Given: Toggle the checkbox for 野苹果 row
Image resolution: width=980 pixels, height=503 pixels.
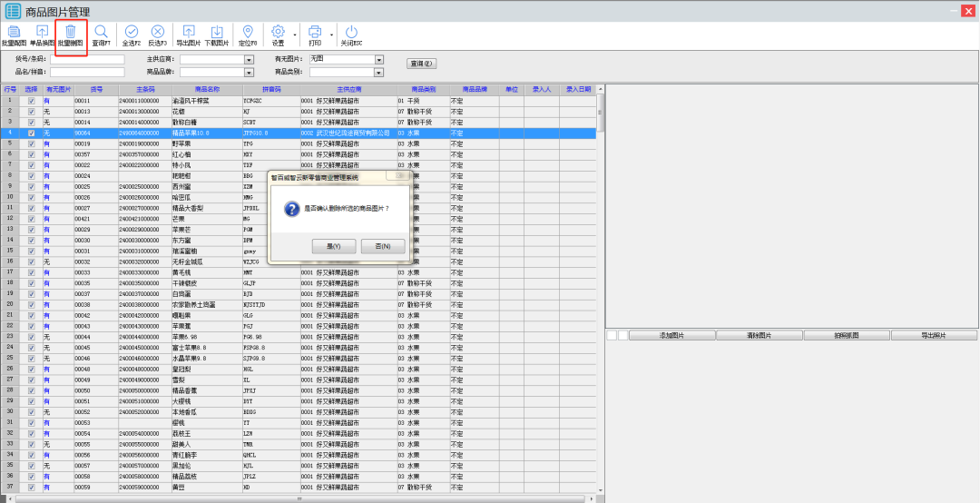Looking at the screenshot, I should [32, 143].
